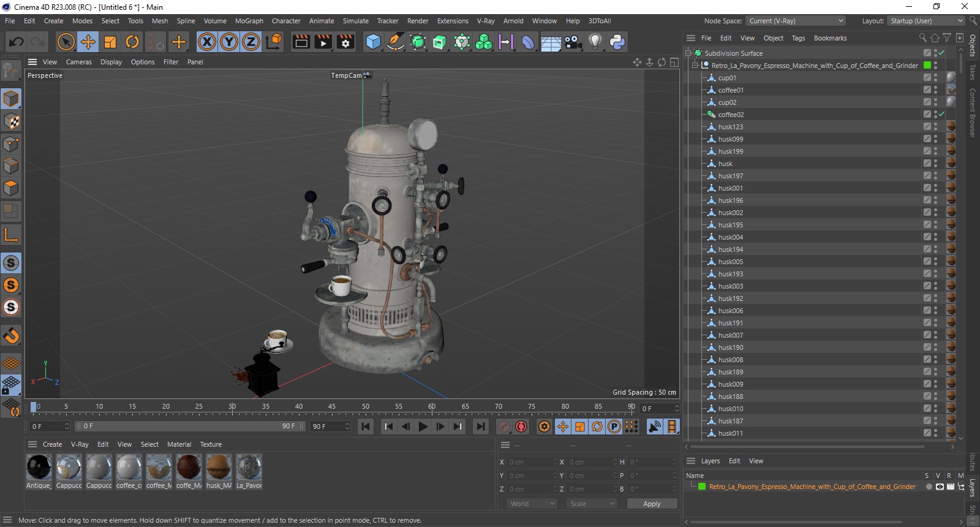The image size is (980, 527).
Task: Open Object Manager Tags menu
Action: coord(798,38)
